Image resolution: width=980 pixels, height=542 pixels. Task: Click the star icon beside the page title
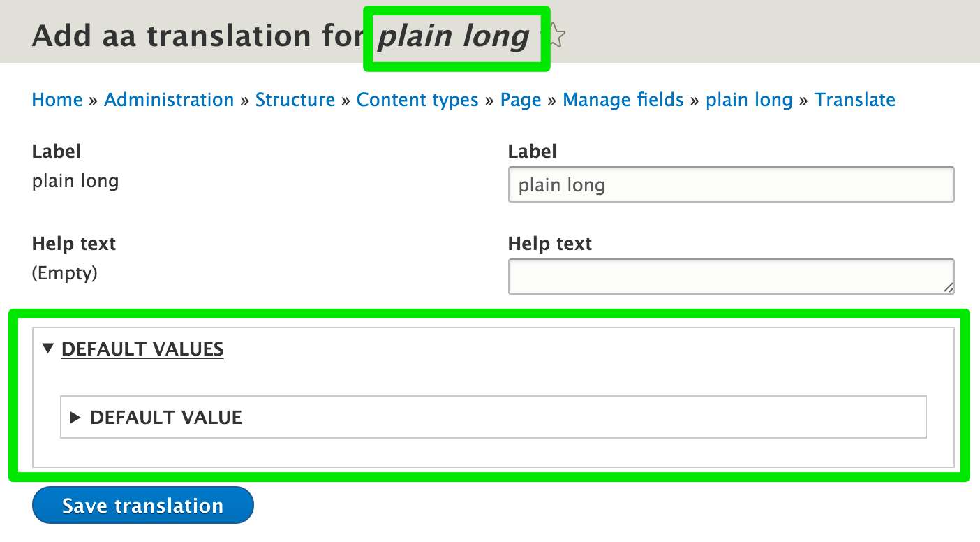(556, 34)
